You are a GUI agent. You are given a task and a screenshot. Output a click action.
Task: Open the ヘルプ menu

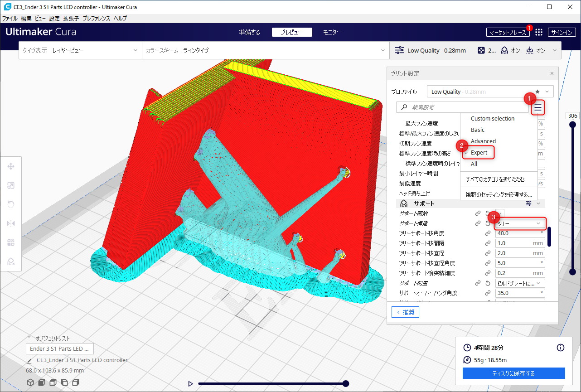coord(120,19)
